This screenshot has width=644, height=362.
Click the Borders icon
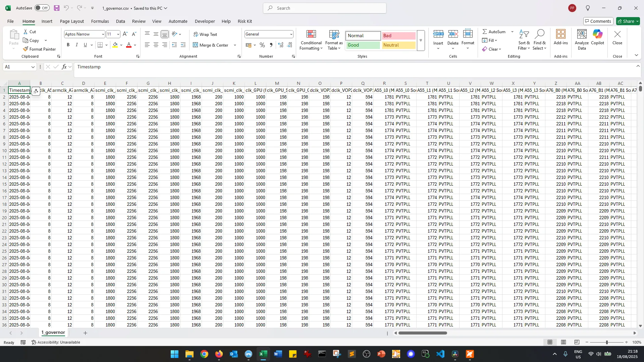[x=100, y=45]
